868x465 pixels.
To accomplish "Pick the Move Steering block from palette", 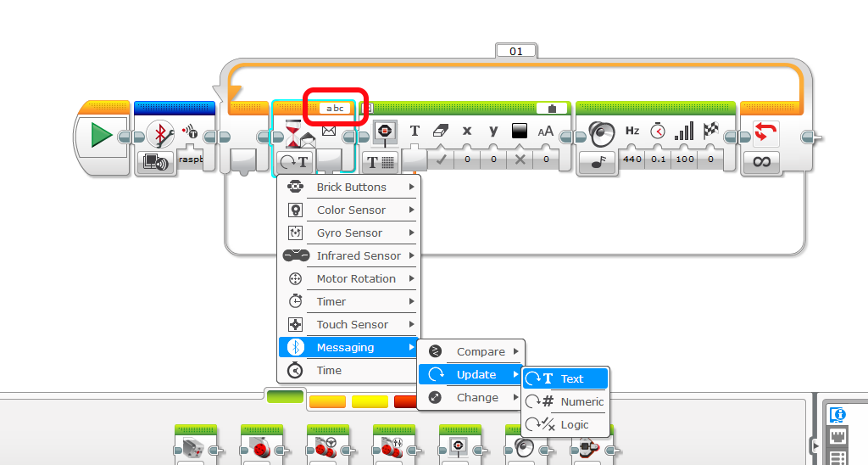I will pyautogui.click(x=328, y=445).
